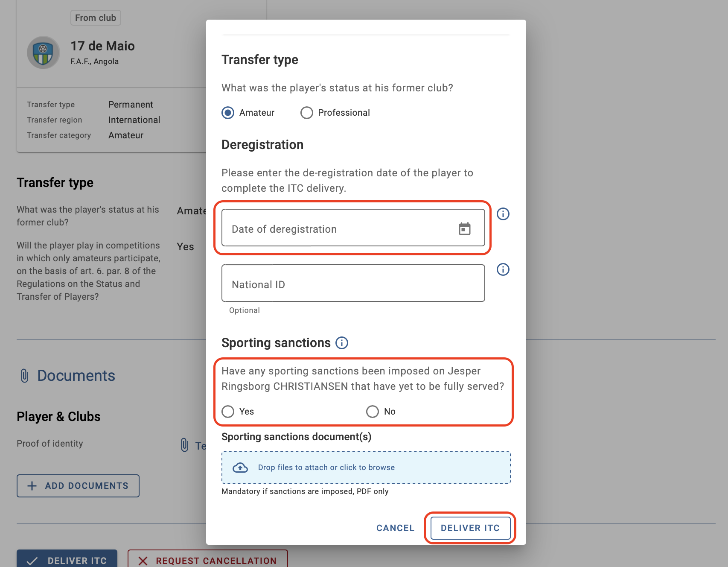
Task: Click the cloud upload icon
Action: [240, 468]
